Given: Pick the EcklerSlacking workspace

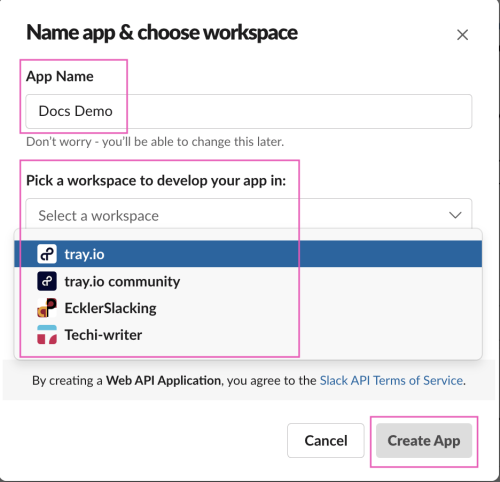Looking at the screenshot, I should click(248, 308).
